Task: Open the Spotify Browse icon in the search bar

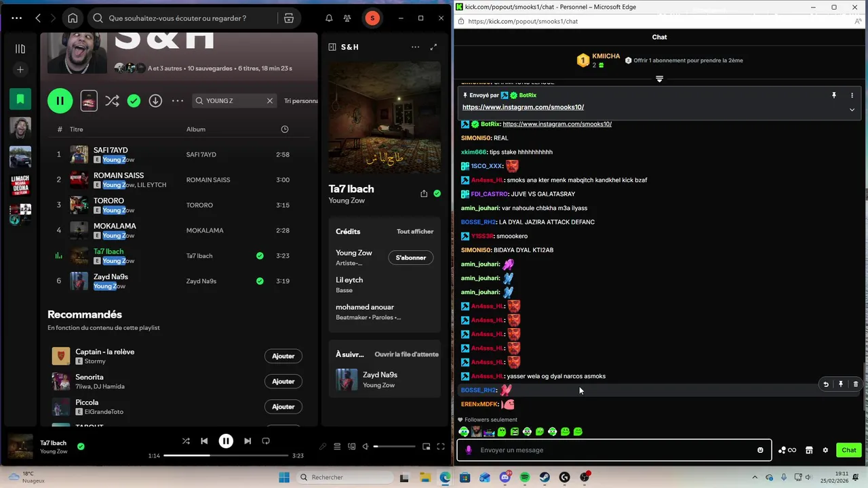Action: 289,18
